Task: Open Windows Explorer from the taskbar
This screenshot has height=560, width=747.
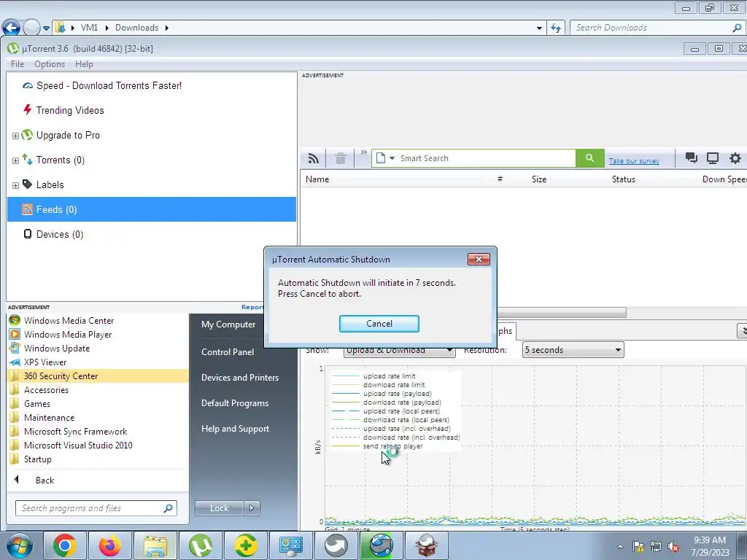Action: point(155,545)
